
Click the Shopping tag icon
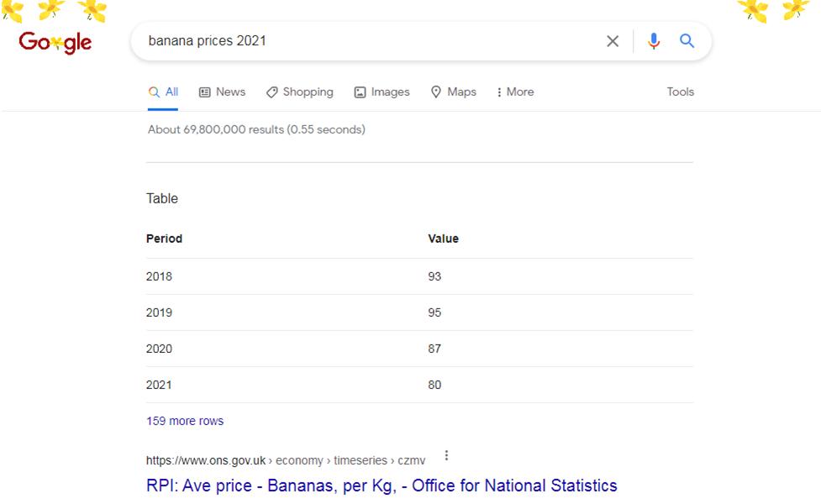coord(271,92)
